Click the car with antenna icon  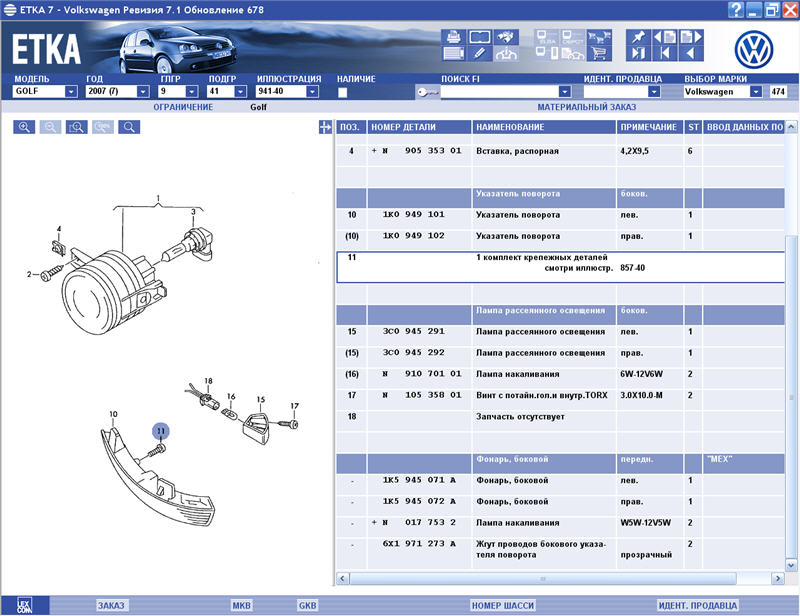(506, 53)
